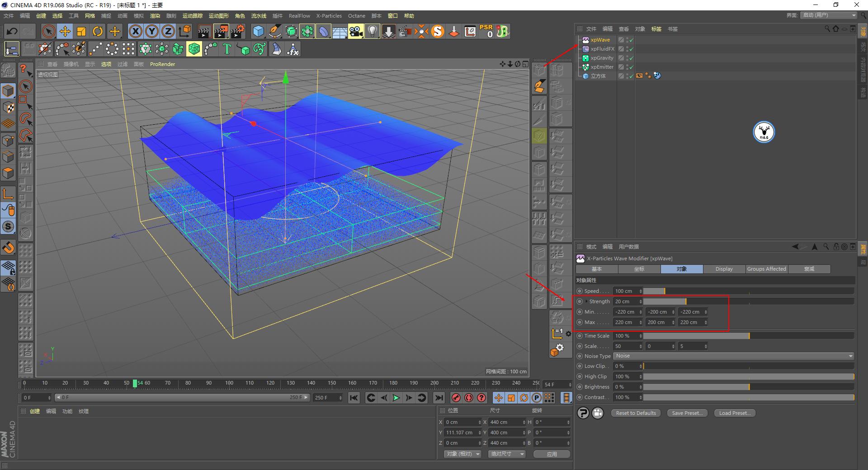Select the Subdivision Surface icon
Screen dimensions: 868x470
291,31
